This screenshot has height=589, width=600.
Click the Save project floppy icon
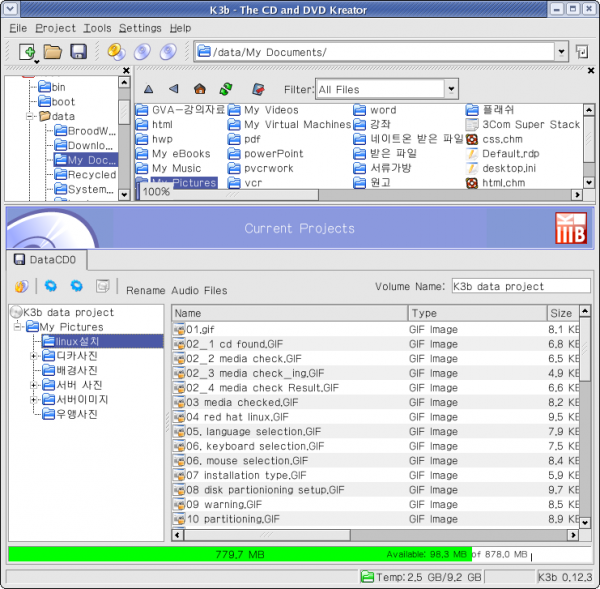click(x=78, y=52)
